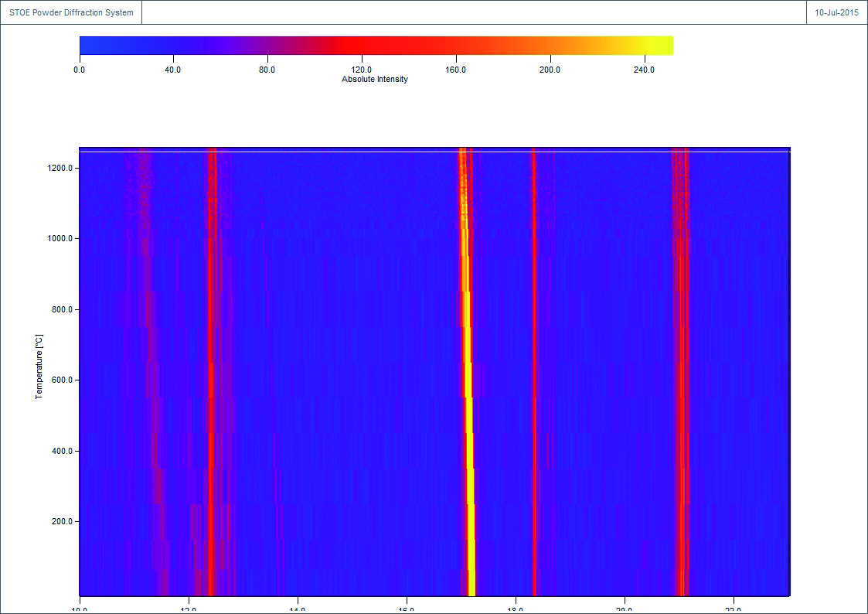Click the 800.0 temperature tick label
The height and width of the screenshot is (614, 868).
pyautogui.click(x=63, y=309)
